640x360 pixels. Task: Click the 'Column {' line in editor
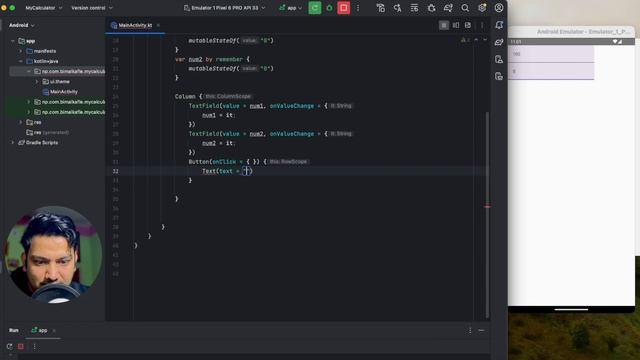(x=188, y=96)
